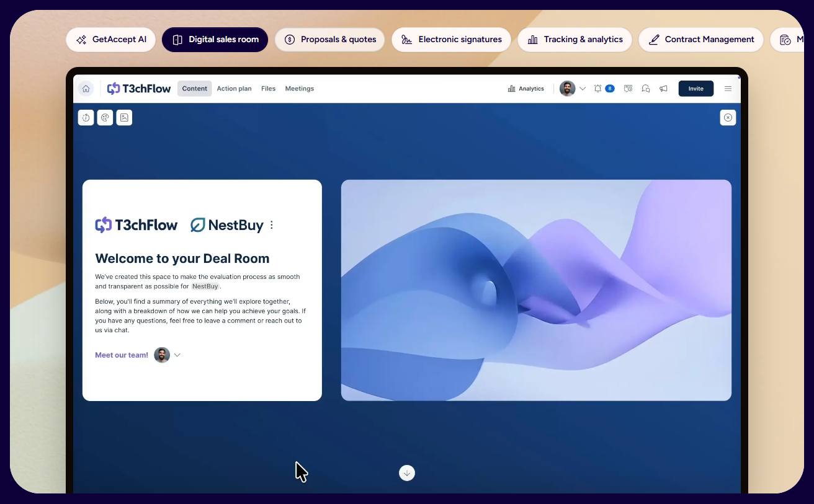Image resolution: width=814 pixels, height=504 pixels.
Task: Open the Proposals & quotes pill
Action: coord(330,40)
